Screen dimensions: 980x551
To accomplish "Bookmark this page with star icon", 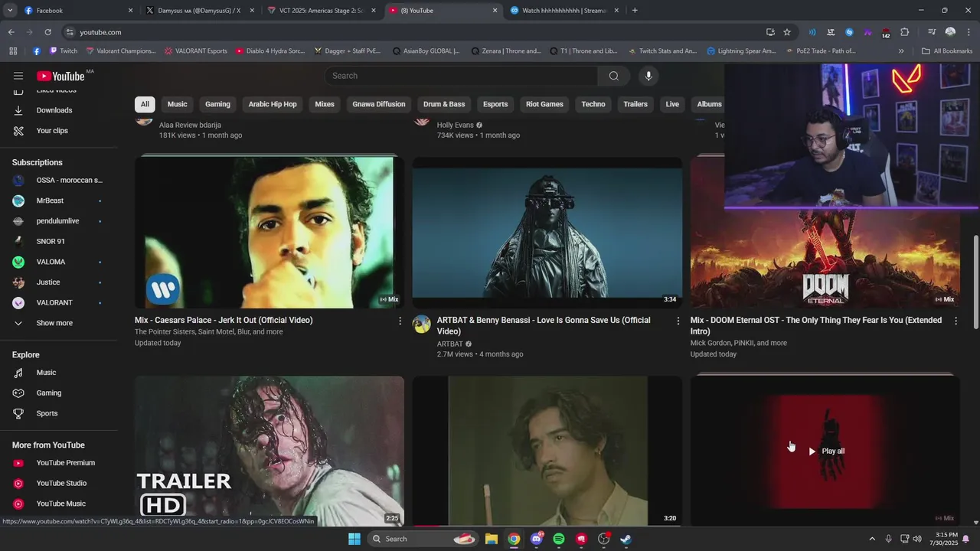I will [787, 32].
